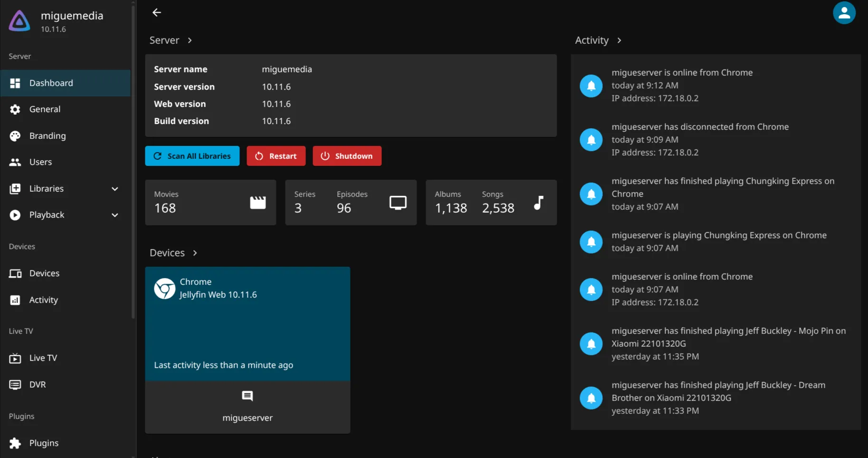Open the Albums and Songs card

(491, 203)
